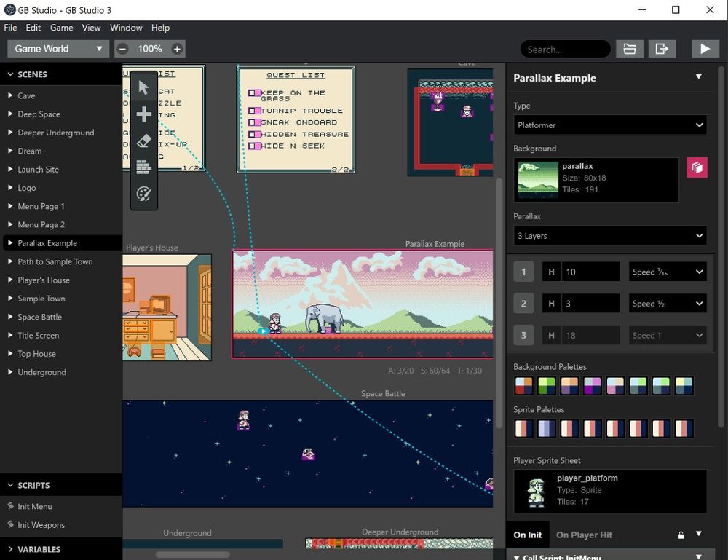The height and width of the screenshot is (560, 728).
Task: Select the arrow Select tool
Action: point(143,87)
